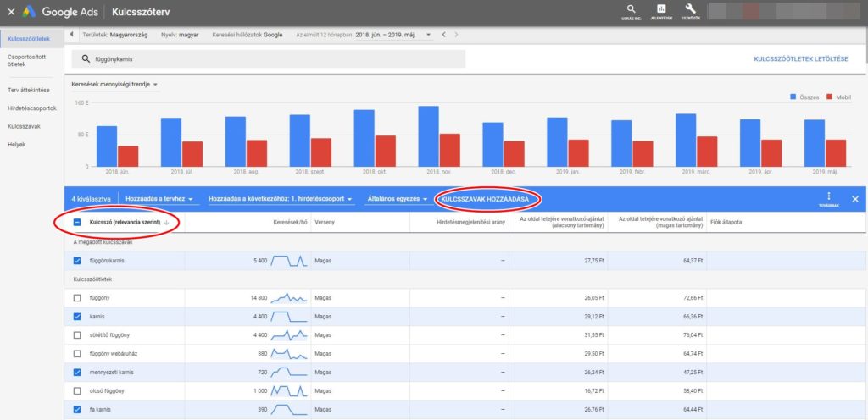
Task: Sort by Keresések/hó column header
Action: [x=290, y=222]
